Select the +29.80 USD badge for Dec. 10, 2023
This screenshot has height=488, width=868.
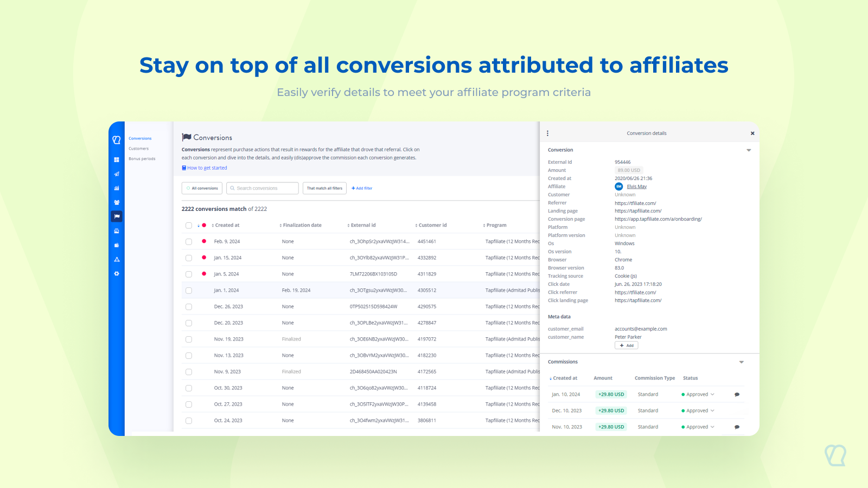pos(611,411)
